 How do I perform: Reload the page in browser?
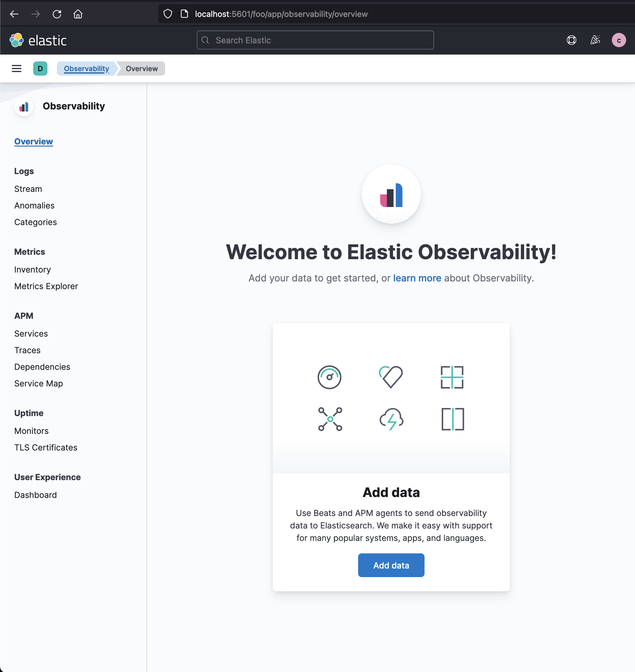(x=57, y=14)
